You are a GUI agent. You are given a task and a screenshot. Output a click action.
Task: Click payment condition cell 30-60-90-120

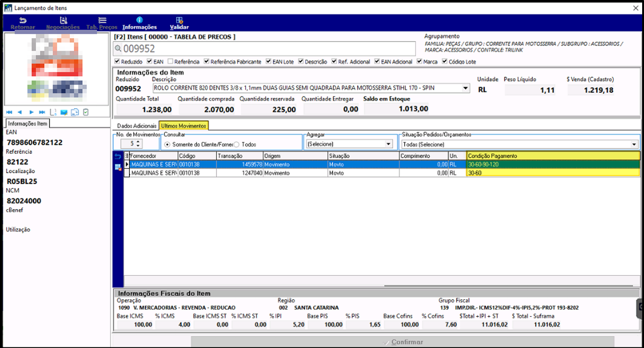pos(553,165)
